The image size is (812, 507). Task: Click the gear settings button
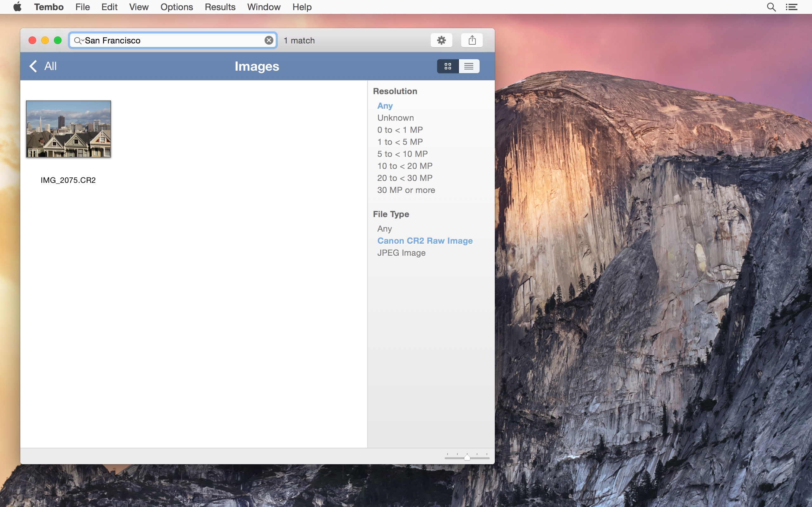point(441,40)
